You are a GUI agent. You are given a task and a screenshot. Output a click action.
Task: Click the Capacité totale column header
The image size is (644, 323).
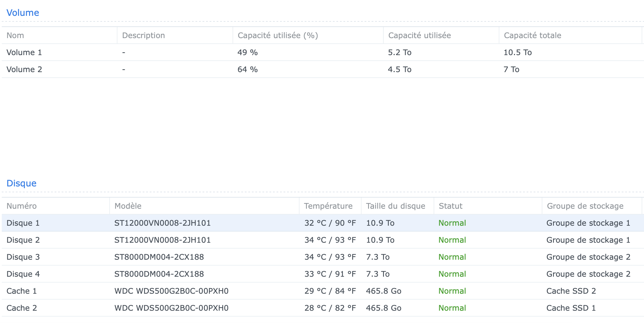pyautogui.click(x=532, y=35)
